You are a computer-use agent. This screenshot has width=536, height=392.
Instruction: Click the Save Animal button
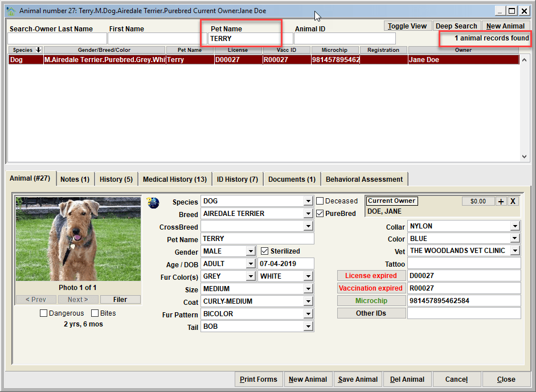coord(358,379)
